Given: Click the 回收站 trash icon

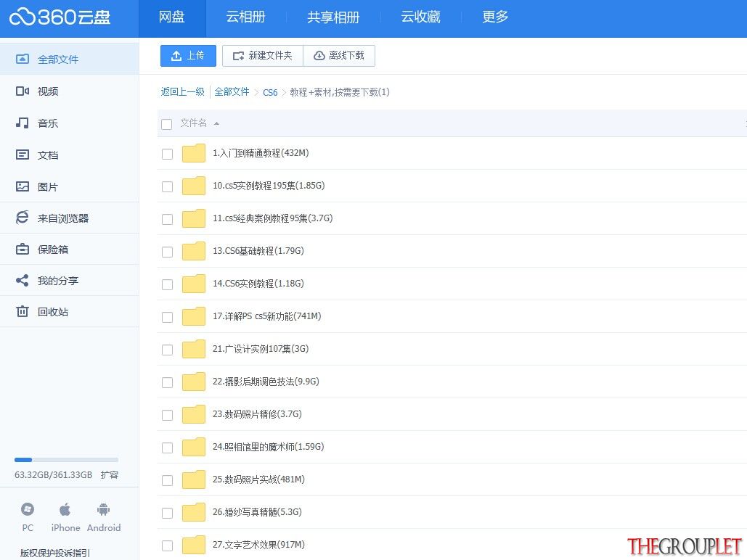Looking at the screenshot, I should tap(23, 311).
